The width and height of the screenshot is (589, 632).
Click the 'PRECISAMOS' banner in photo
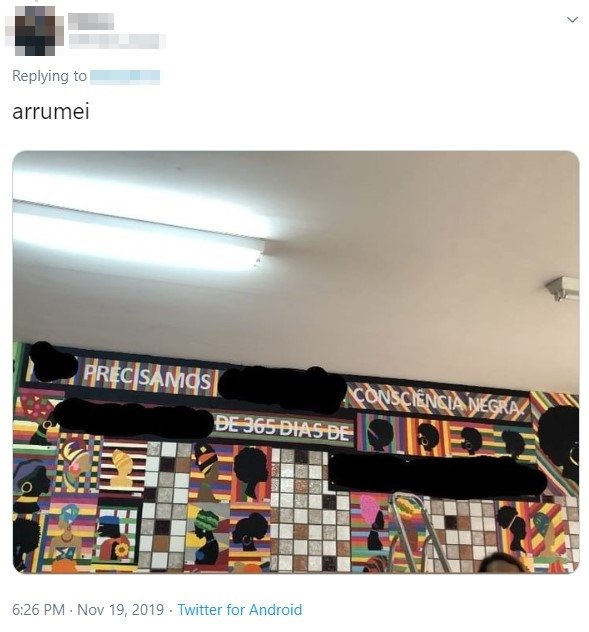point(147,377)
